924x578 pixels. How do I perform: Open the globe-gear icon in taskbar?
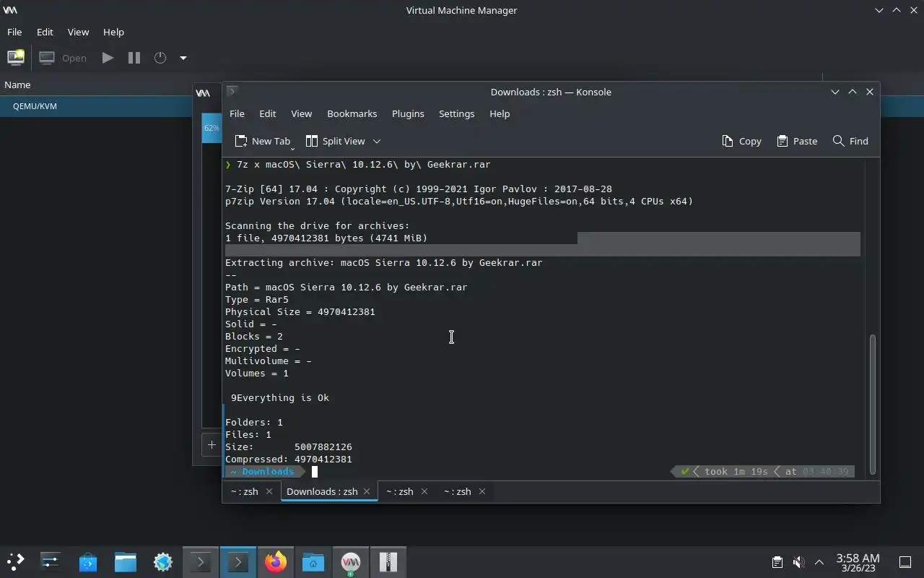(163, 562)
